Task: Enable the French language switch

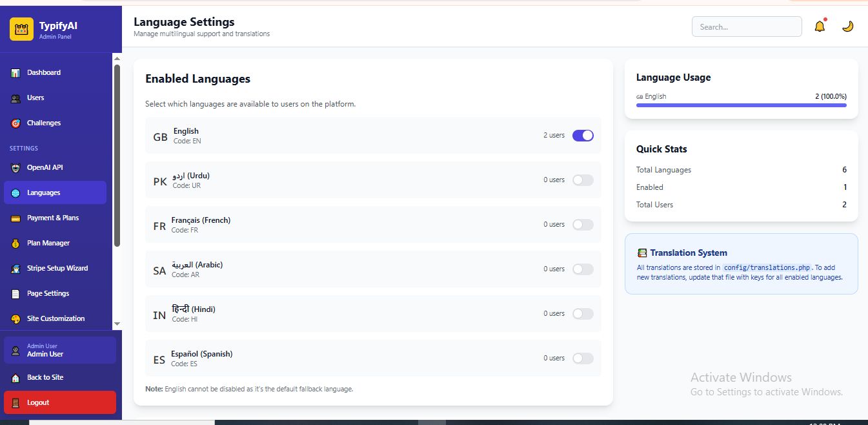Action: click(x=583, y=225)
